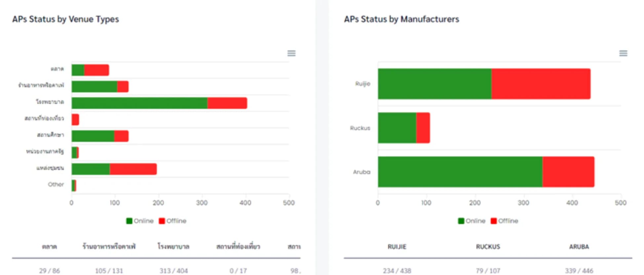Click the red Offline segment of Ruijie bar

(541, 84)
